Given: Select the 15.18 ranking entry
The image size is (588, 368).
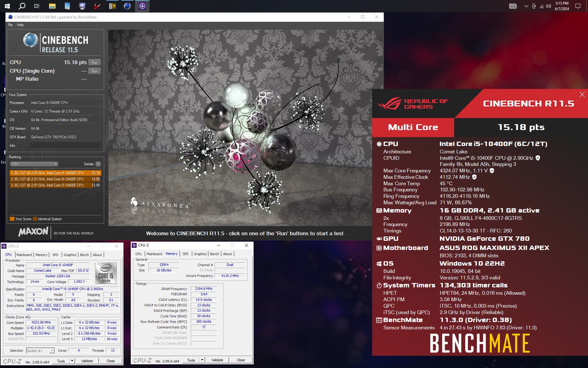Looking at the screenshot, I should coord(55,173).
